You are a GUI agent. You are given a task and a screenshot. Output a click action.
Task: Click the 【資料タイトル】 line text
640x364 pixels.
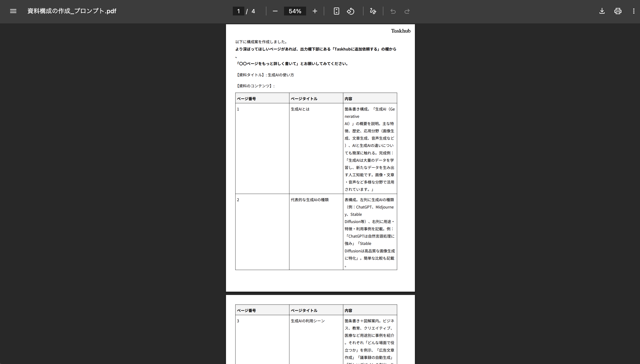tap(265, 75)
